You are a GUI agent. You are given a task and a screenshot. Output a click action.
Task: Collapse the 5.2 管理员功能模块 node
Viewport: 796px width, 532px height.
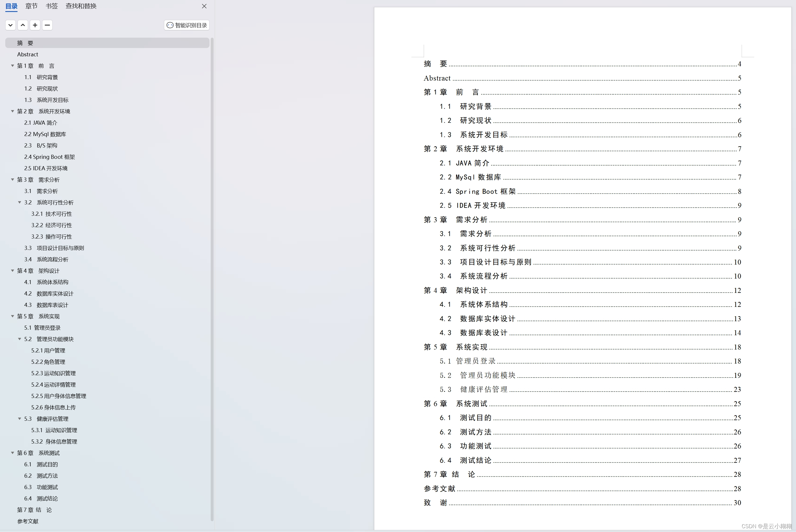click(x=20, y=339)
